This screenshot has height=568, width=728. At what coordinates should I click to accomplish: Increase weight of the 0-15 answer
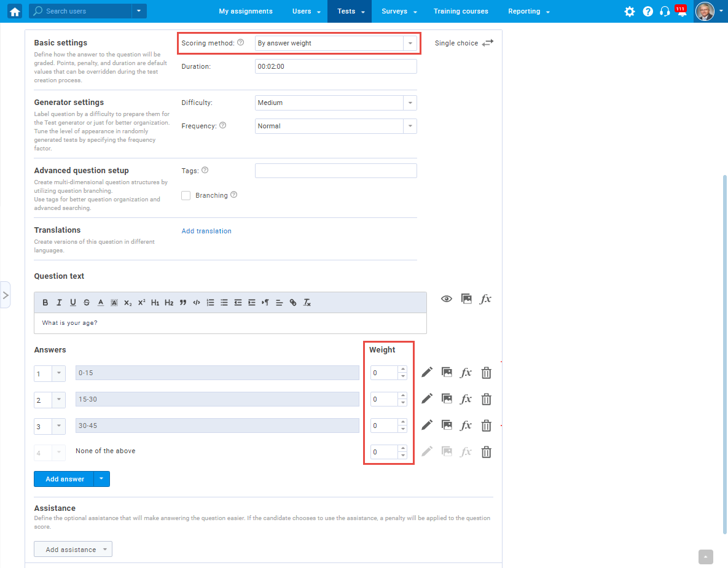click(x=402, y=370)
